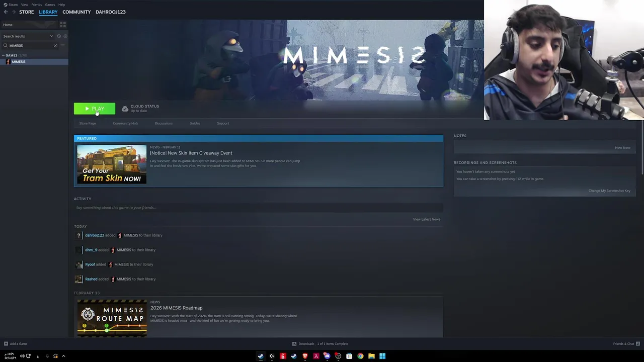This screenshot has height=362, width=644.
Task: Switch to grid collections view icon
Action: click(63, 25)
